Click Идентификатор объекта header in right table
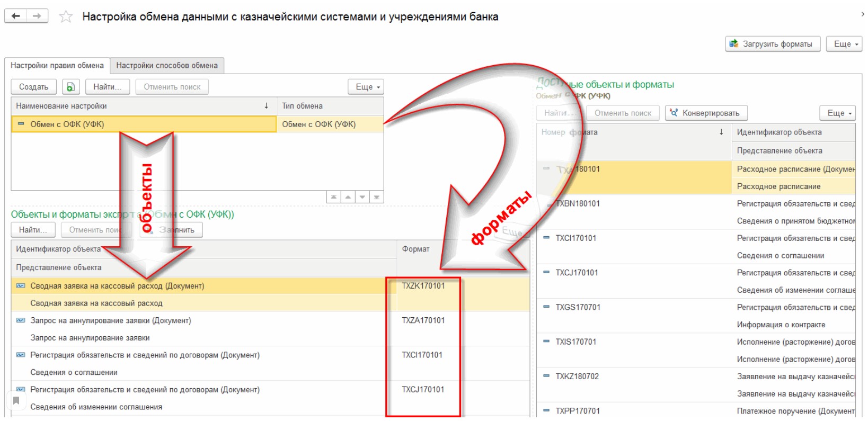 tap(794, 132)
